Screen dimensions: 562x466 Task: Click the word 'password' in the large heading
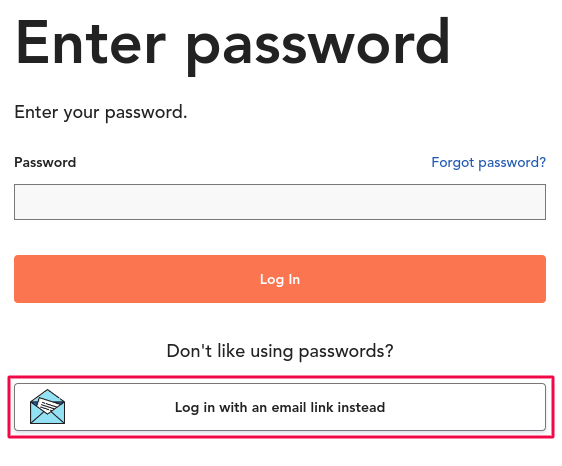click(318, 45)
